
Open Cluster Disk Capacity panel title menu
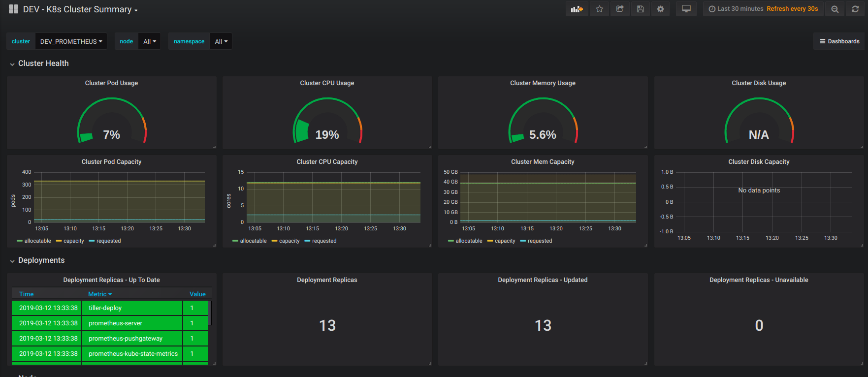tap(759, 162)
